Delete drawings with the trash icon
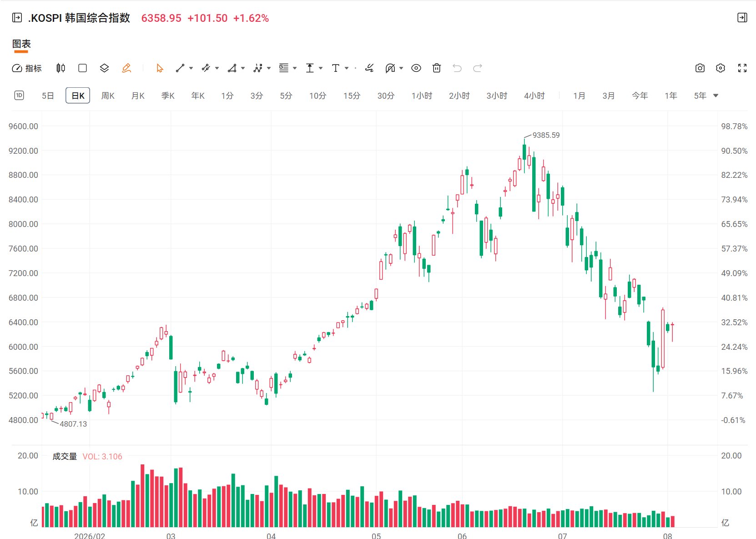Screen dimensions: 756x539 (437, 68)
